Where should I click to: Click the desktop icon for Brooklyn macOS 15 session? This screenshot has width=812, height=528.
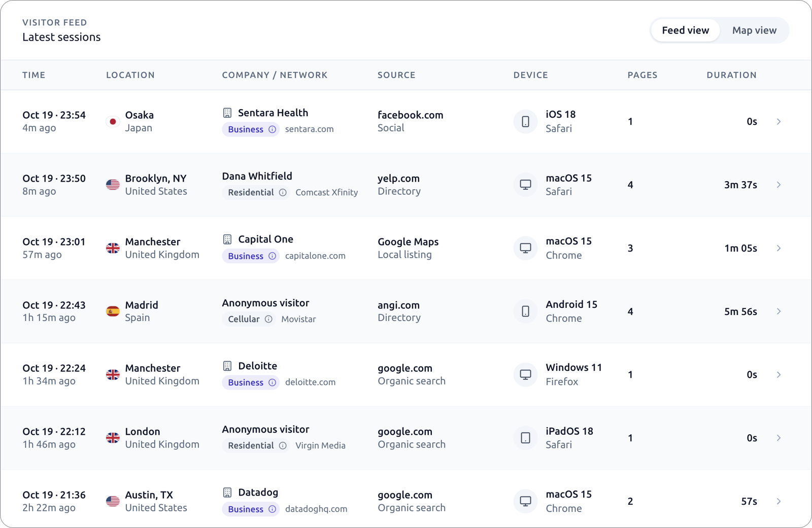(x=526, y=185)
